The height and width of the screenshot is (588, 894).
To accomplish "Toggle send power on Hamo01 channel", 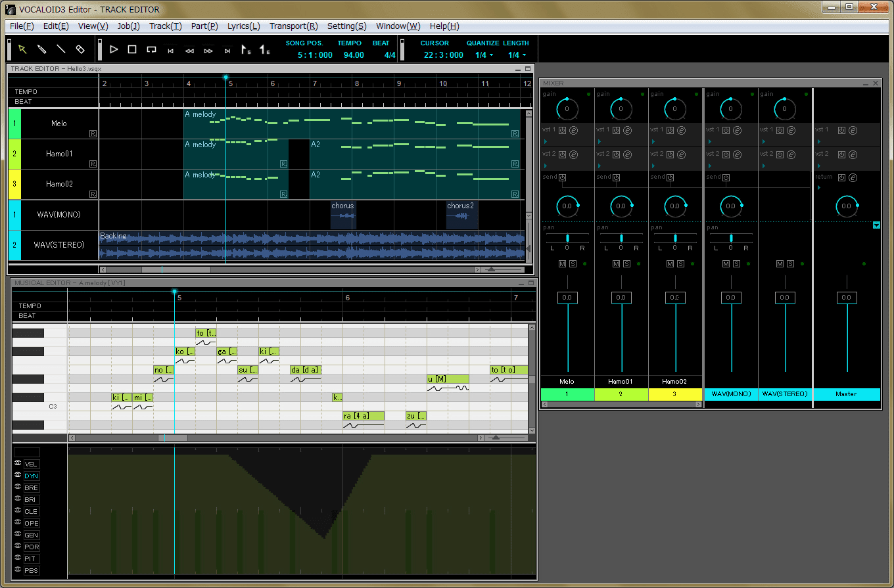I will (x=616, y=177).
